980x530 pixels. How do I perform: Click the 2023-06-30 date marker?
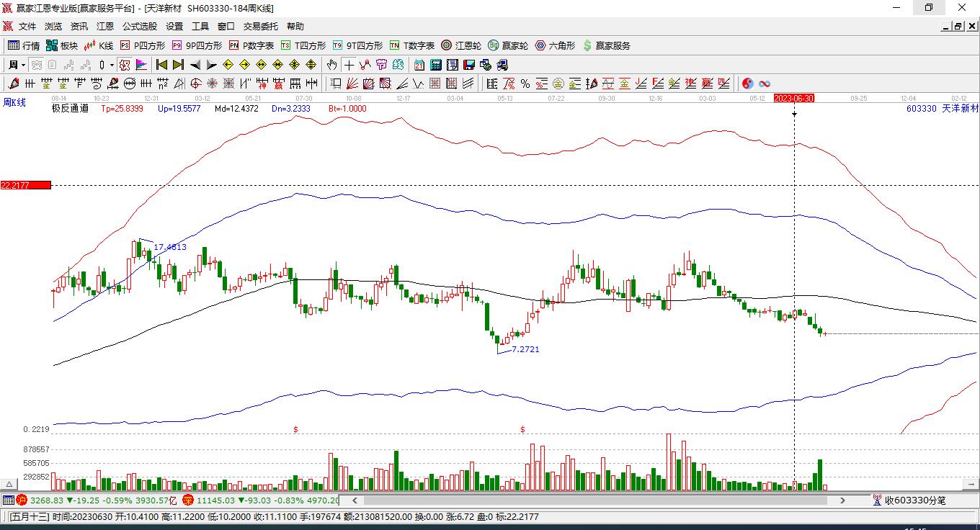[x=793, y=98]
